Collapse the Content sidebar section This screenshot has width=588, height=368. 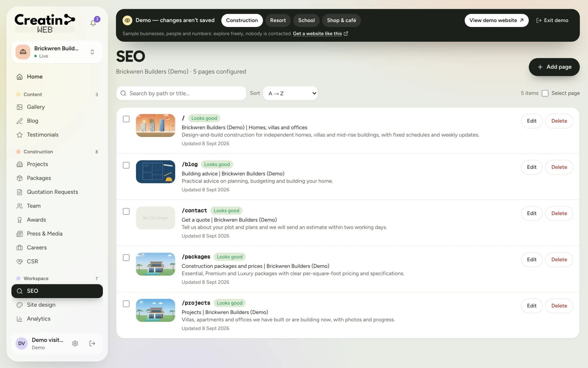point(57,94)
